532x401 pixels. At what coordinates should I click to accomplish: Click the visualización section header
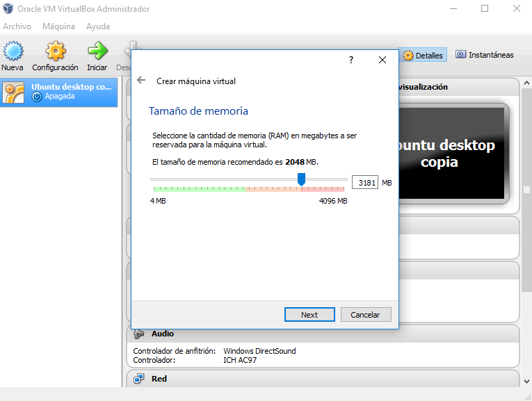point(459,87)
